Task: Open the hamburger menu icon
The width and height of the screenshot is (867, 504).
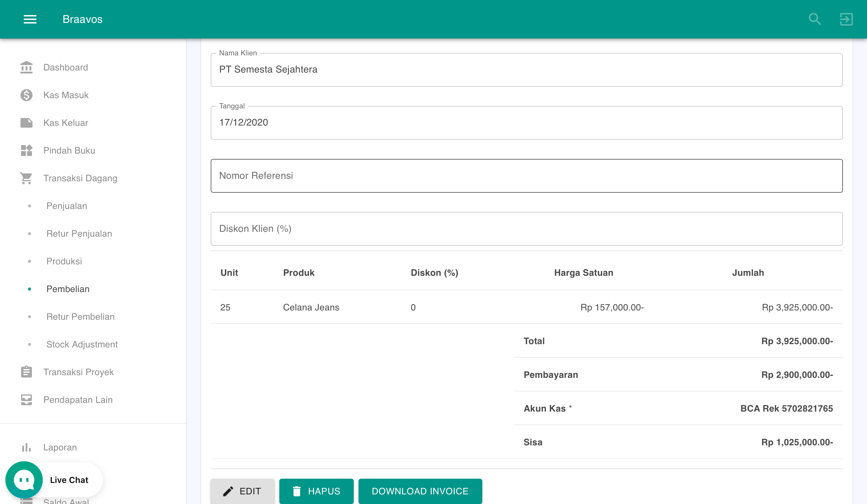Action: click(x=30, y=19)
